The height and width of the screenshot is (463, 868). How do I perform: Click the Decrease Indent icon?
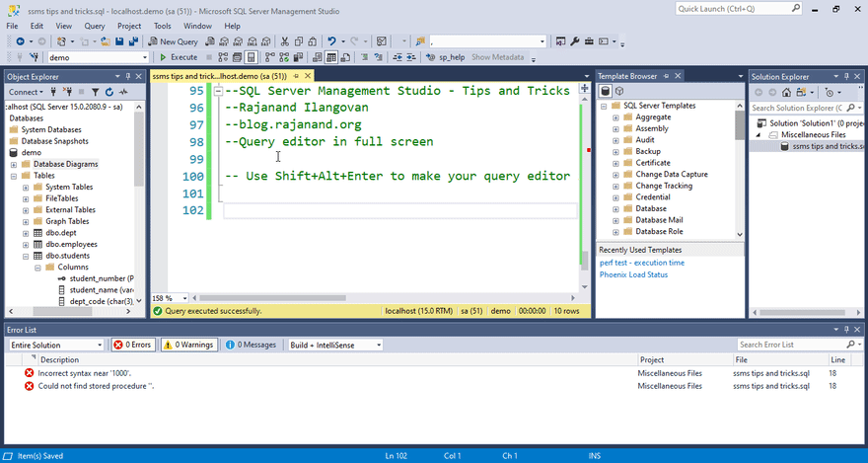click(398, 57)
